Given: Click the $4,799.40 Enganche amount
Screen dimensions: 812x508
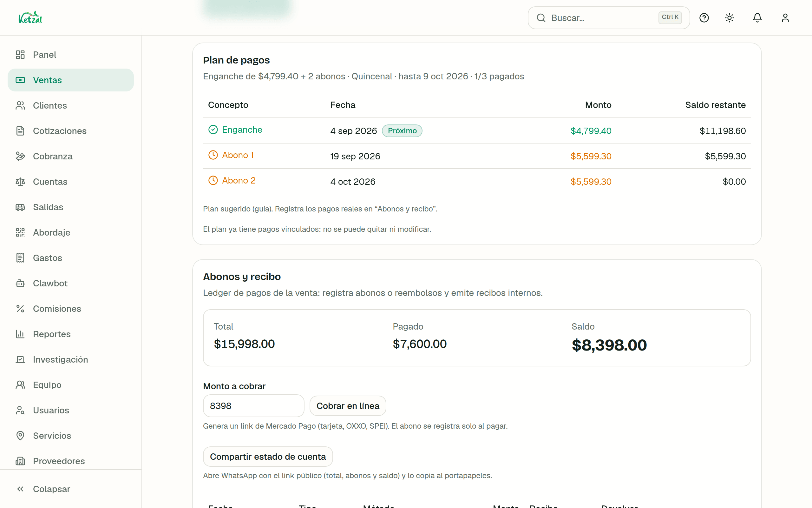Looking at the screenshot, I should coord(591,131).
